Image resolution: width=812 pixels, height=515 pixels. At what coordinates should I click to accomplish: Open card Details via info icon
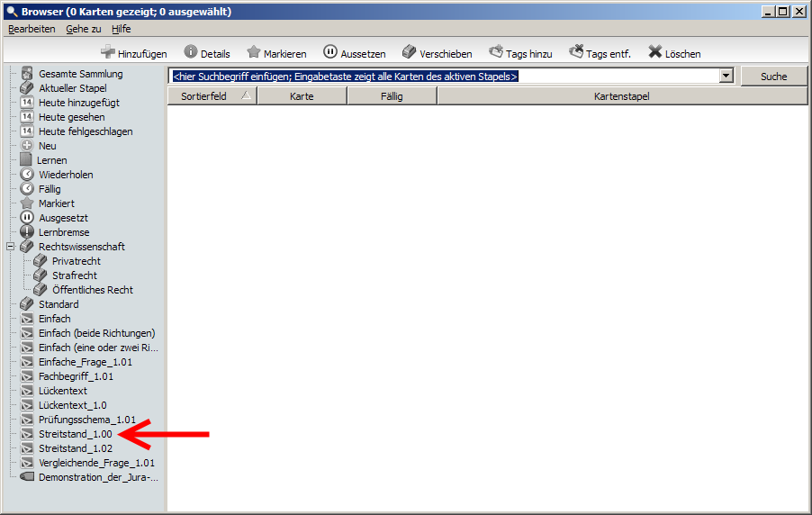[x=191, y=52]
